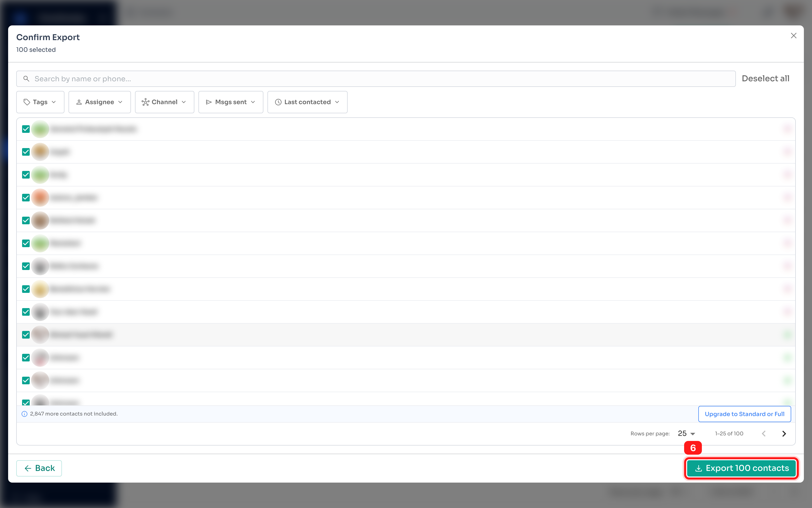
Task: Click the 'Confirm Export' title
Action: tap(48, 37)
